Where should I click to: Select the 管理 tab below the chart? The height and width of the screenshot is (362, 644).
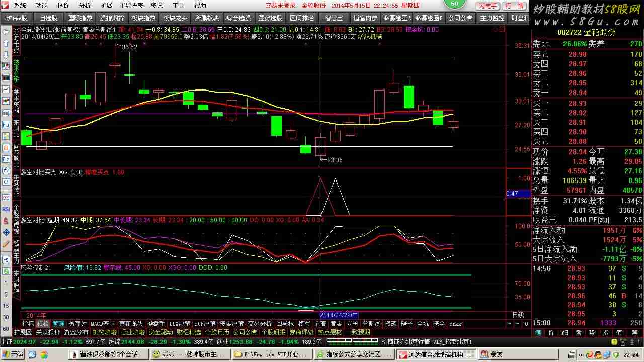pyautogui.click(x=59, y=324)
